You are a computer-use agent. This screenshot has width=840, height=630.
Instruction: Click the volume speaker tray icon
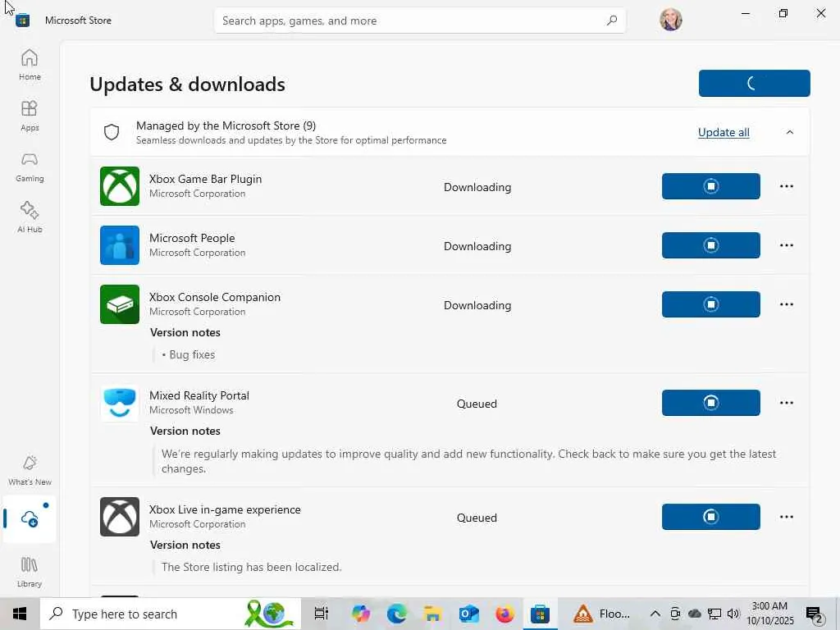click(733, 614)
